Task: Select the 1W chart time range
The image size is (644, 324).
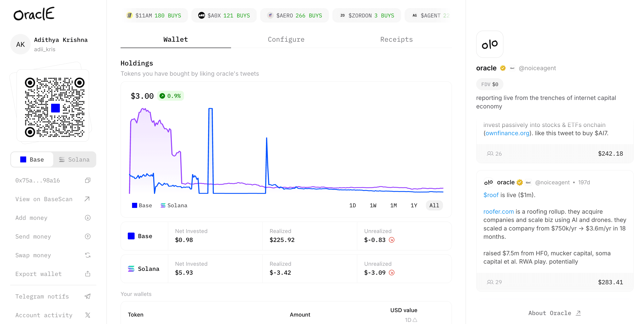Action: pyautogui.click(x=373, y=205)
